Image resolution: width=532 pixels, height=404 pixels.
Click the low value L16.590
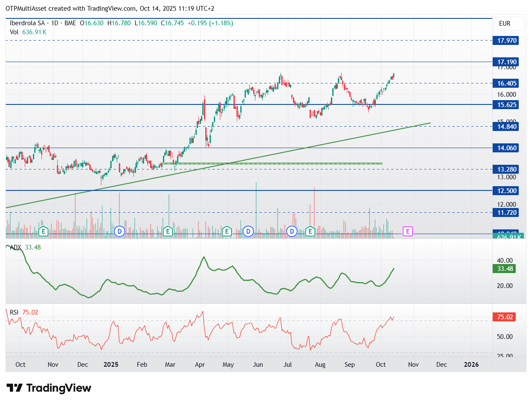pos(146,24)
